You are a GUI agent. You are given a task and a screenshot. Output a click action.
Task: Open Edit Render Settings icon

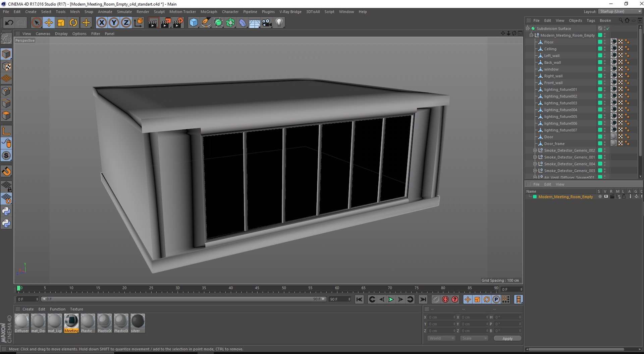click(178, 23)
